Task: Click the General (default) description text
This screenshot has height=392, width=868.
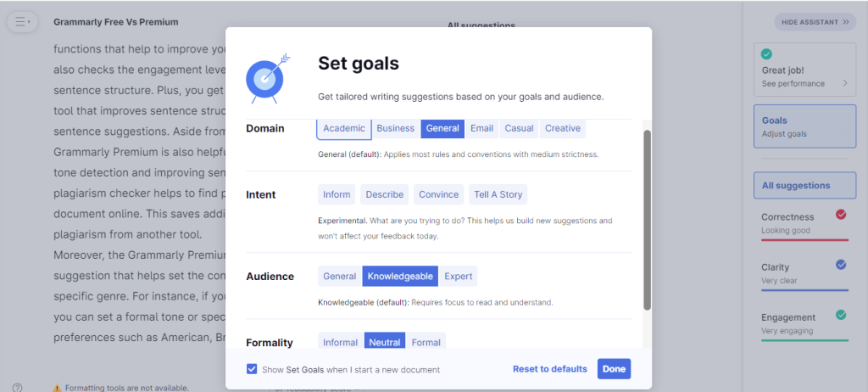Action: point(459,154)
